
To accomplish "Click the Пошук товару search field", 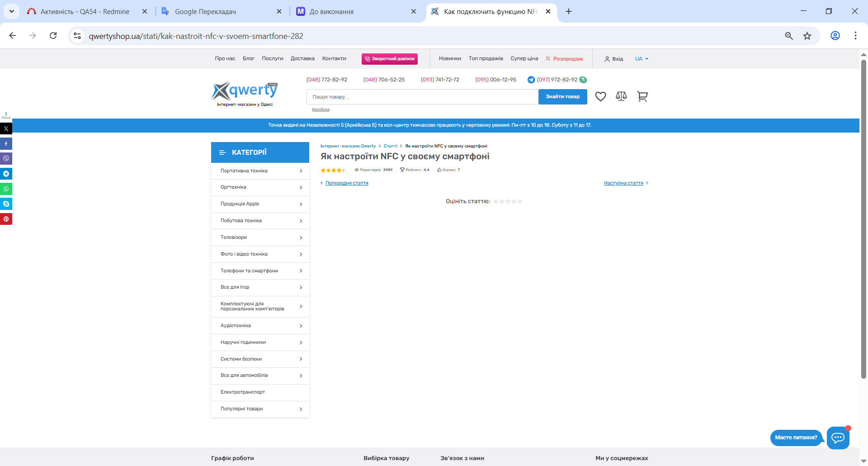I will [422, 97].
